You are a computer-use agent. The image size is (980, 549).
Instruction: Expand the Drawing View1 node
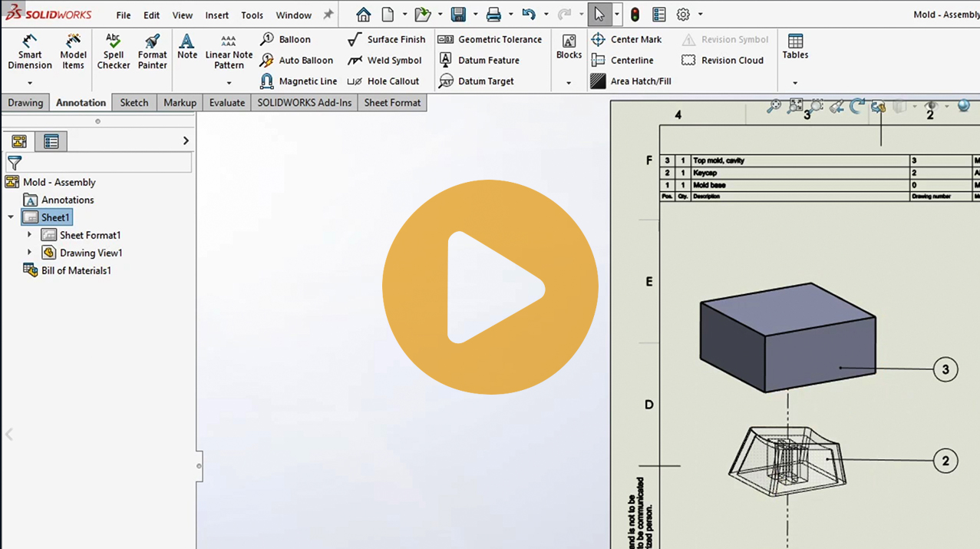tap(30, 253)
